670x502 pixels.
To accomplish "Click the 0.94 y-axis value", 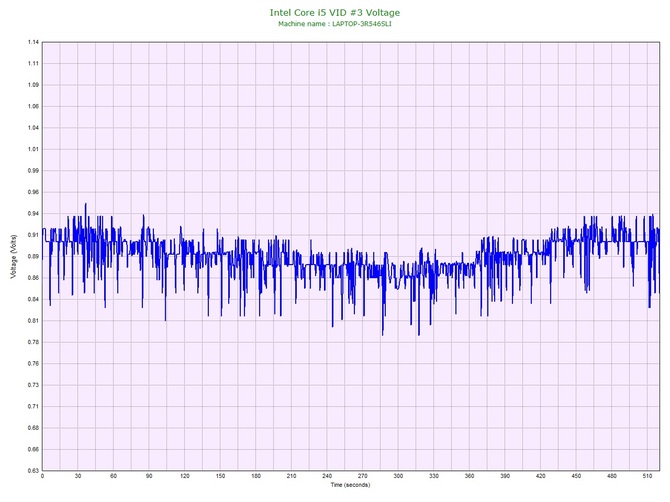I will pos(33,214).
